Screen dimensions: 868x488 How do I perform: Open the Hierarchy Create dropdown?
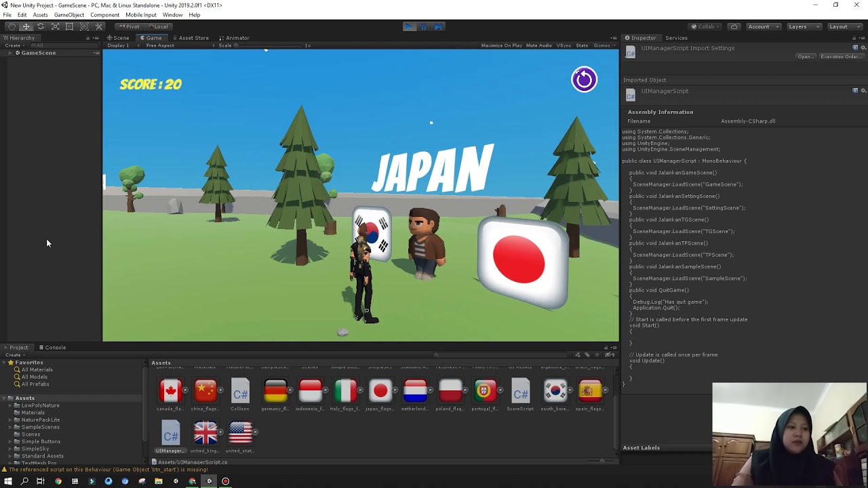point(14,45)
